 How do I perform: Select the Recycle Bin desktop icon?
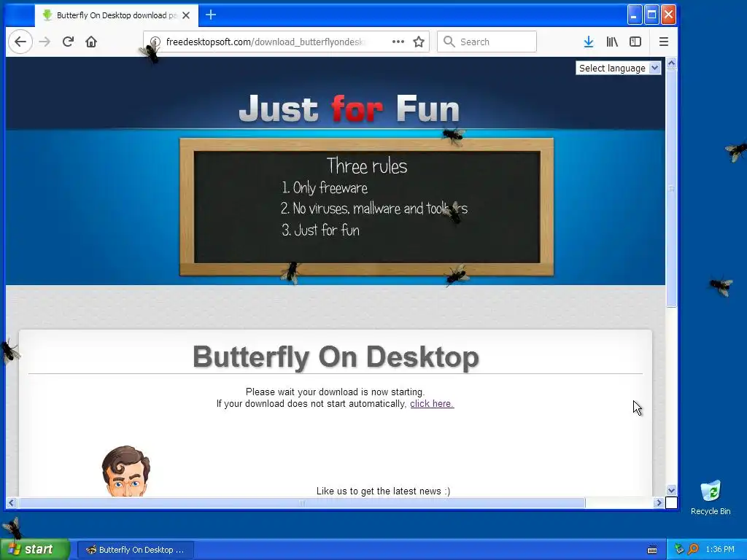[711, 497]
